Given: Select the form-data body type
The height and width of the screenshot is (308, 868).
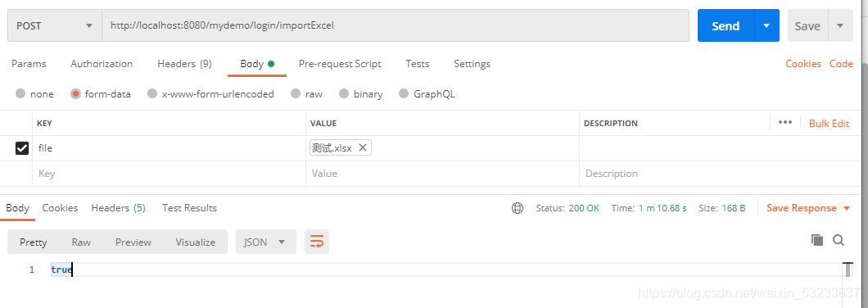Looking at the screenshot, I should [x=76, y=93].
